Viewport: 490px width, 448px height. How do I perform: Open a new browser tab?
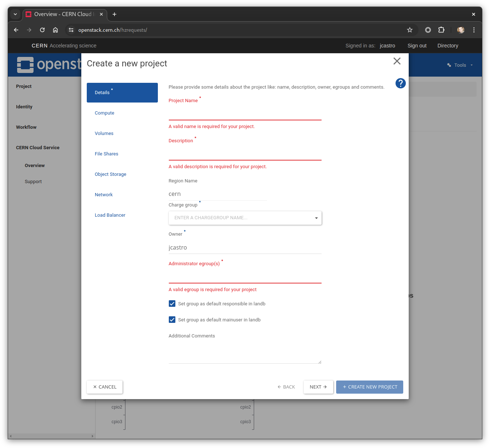coord(114,14)
